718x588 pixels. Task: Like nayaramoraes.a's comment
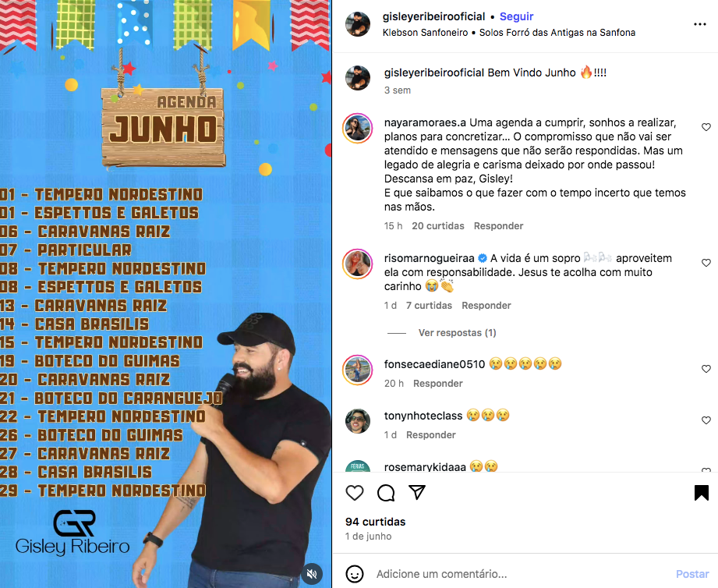click(x=706, y=127)
